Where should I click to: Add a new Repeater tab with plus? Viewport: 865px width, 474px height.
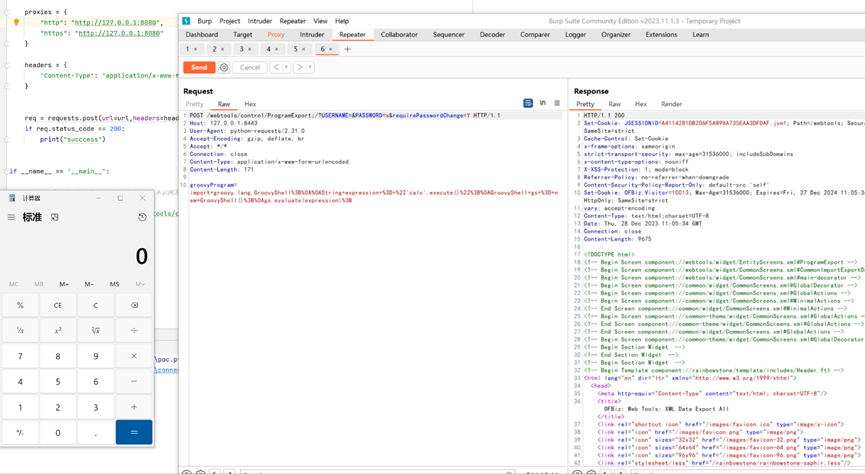pos(348,49)
